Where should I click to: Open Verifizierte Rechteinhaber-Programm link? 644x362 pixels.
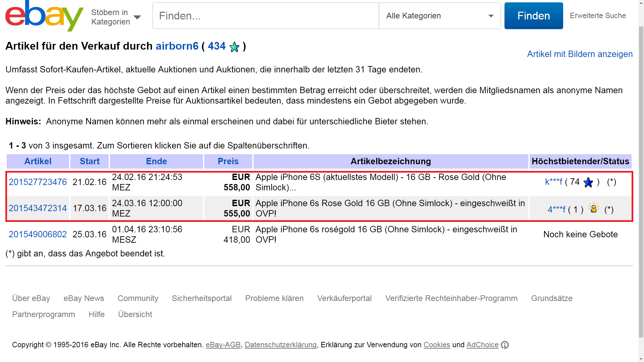pos(451,298)
